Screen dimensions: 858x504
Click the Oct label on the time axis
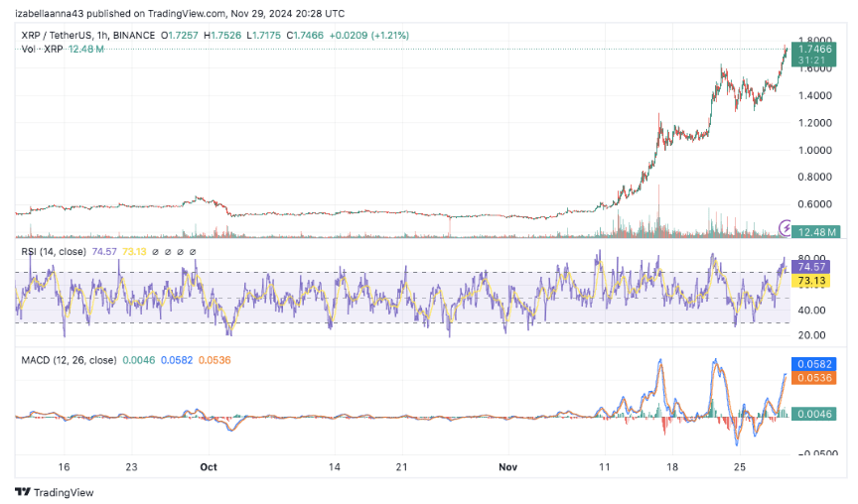click(x=209, y=467)
